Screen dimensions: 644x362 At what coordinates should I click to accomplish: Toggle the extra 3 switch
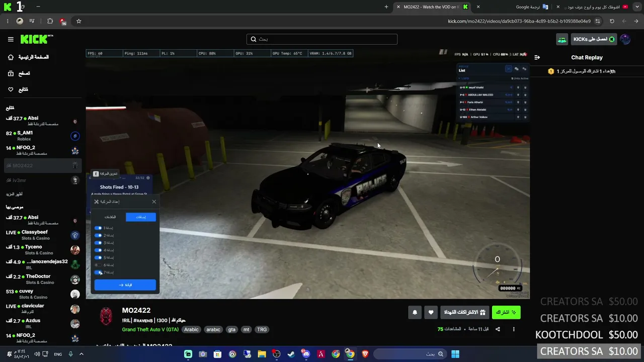(x=98, y=243)
